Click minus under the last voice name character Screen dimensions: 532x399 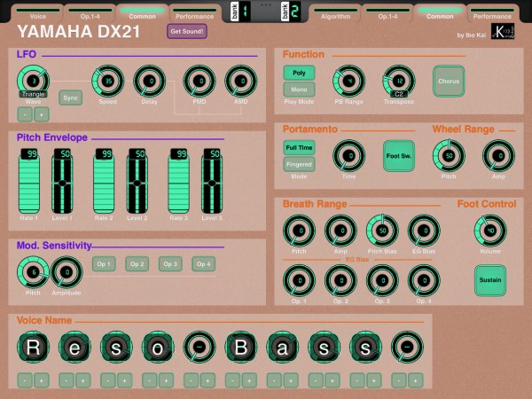pyautogui.click(x=399, y=380)
